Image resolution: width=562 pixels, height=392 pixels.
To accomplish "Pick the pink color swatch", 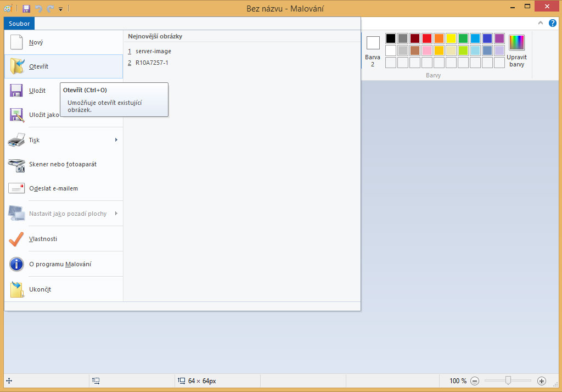I will click(427, 51).
